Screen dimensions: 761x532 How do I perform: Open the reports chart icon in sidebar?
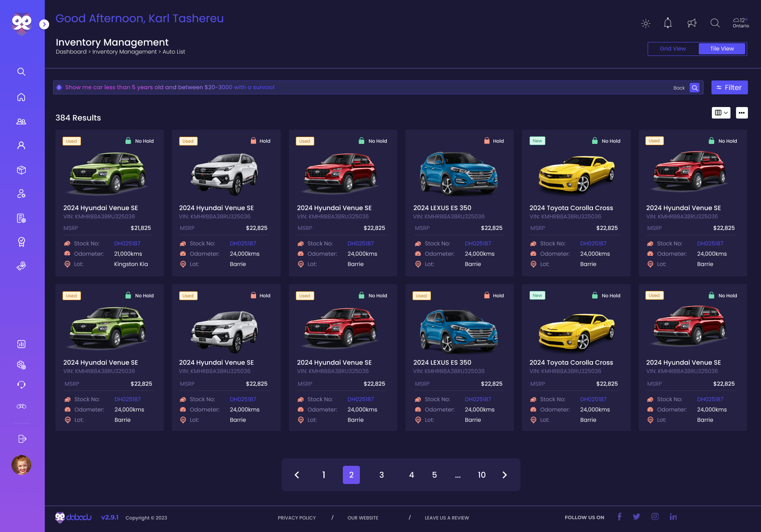pyautogui.click(x=21, y=344)
